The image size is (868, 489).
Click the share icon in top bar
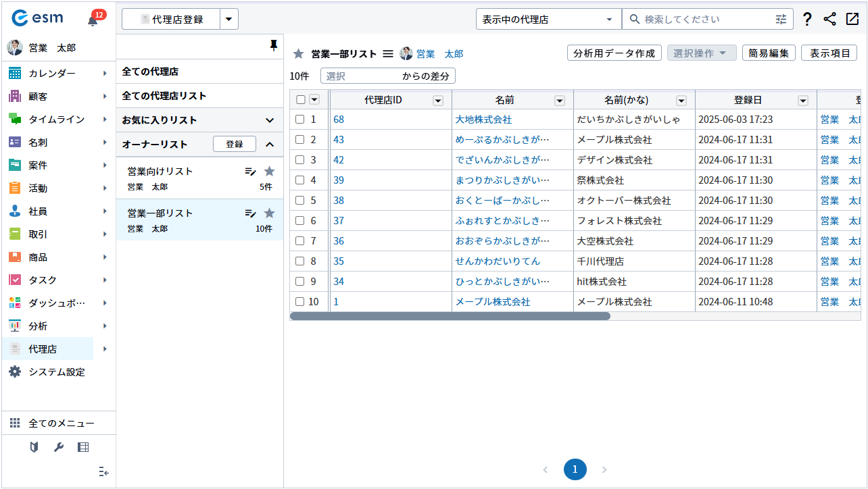(830, 20)
